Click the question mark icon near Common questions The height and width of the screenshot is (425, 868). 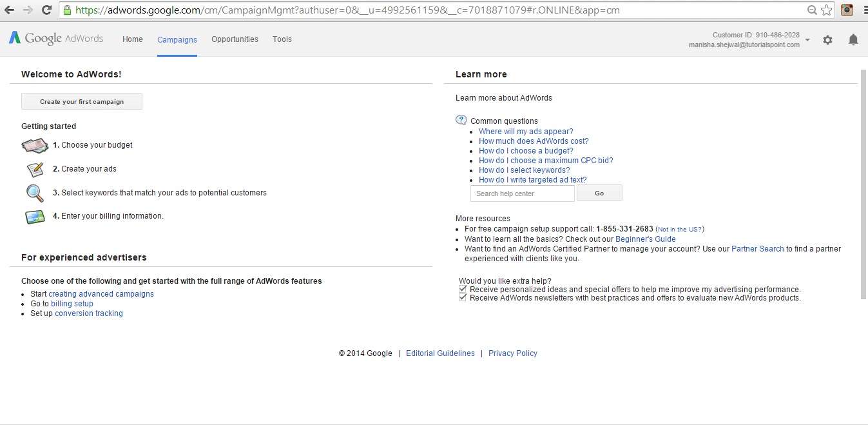click(461, 119)
